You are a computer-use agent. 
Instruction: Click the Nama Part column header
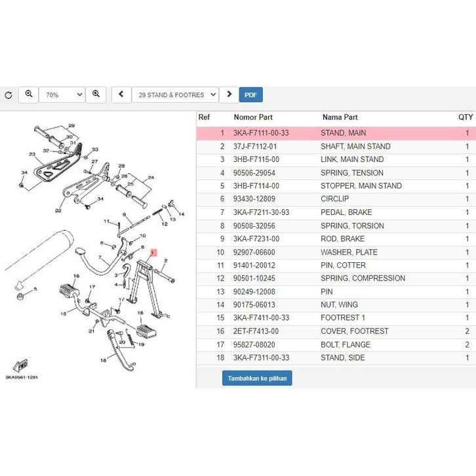point(340,117)
